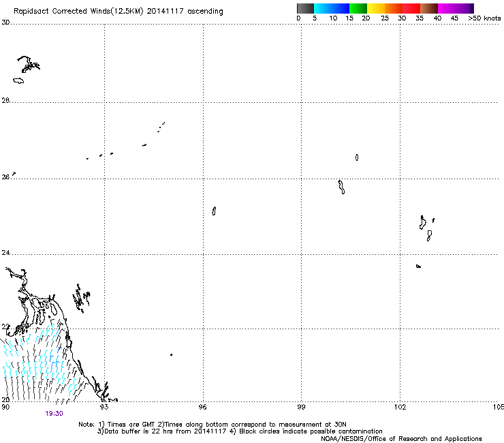Click the '102' longitude axis label
Viewport: 504px width, 443px height.
point(400,407)
